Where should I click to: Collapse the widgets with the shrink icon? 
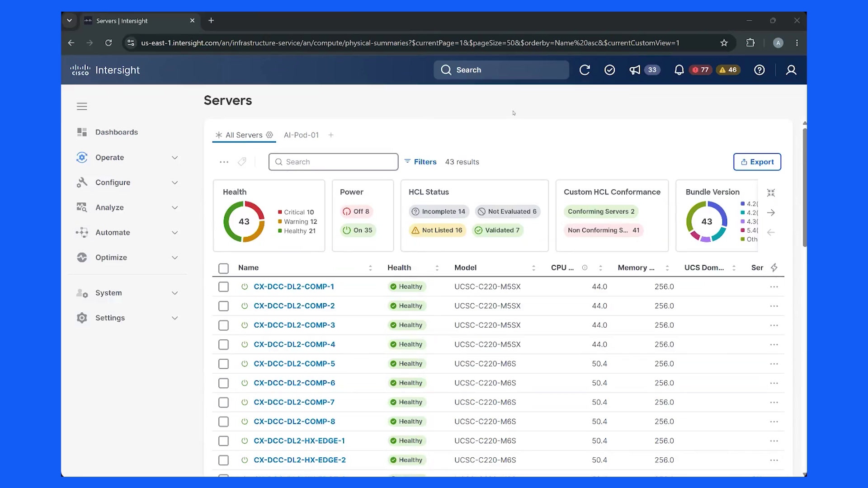tap(771, 193)
